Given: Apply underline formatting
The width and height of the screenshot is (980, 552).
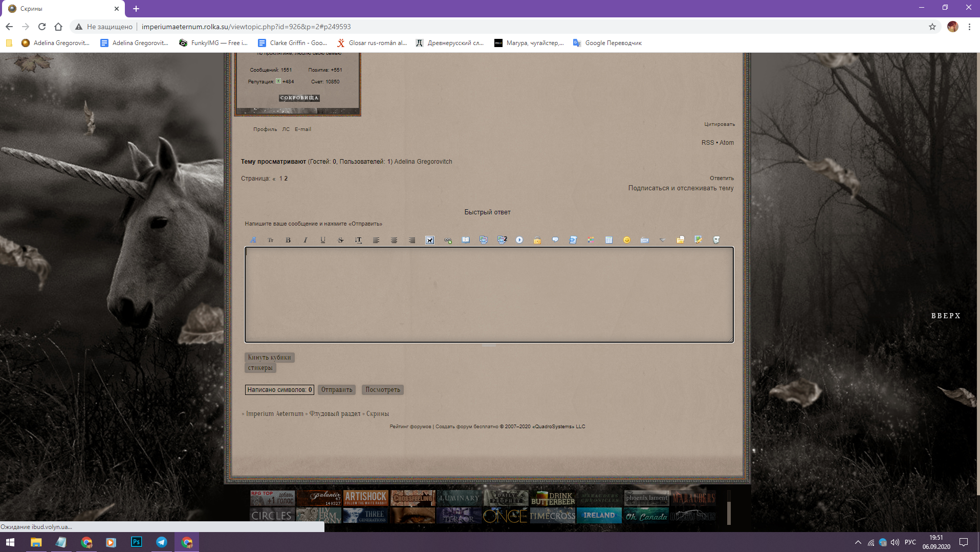Looking at the screenshot, I should (x=323, y=240).
